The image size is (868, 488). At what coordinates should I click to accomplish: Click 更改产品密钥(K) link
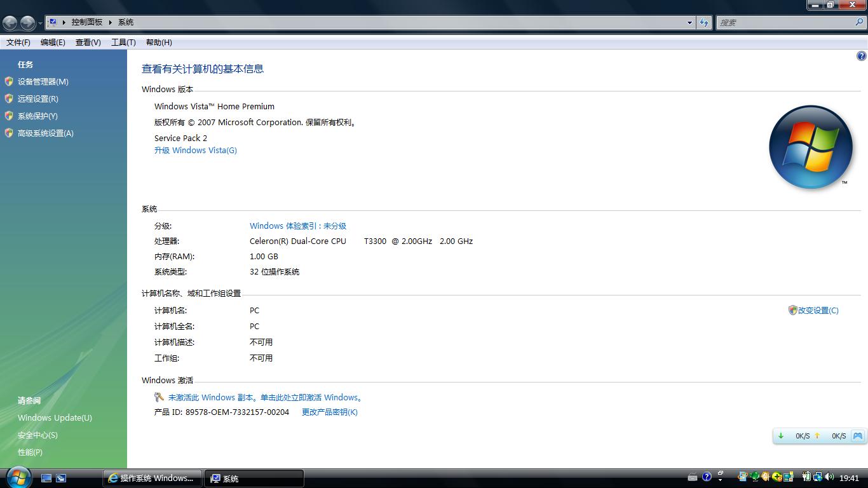(x=330, y=412)
